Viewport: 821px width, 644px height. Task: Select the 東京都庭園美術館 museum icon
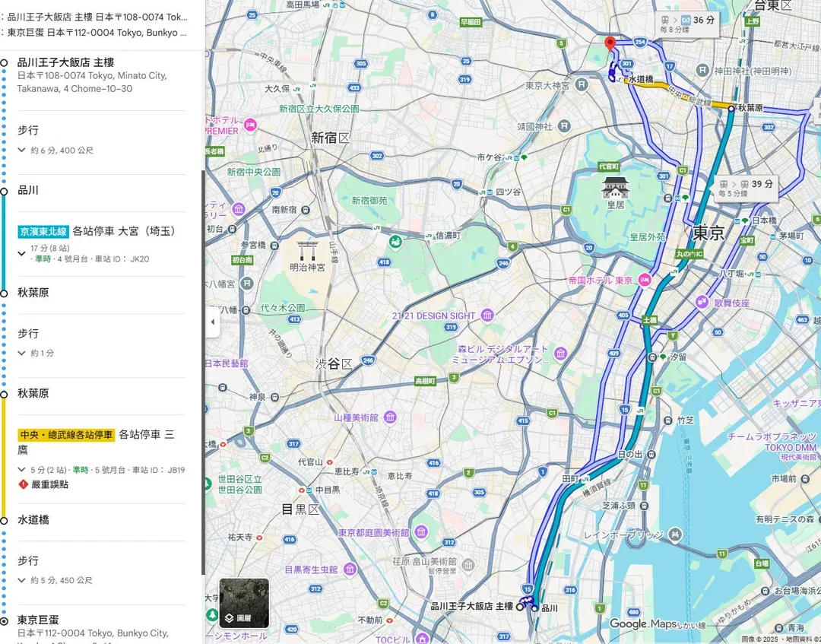(x=421, y=532)
